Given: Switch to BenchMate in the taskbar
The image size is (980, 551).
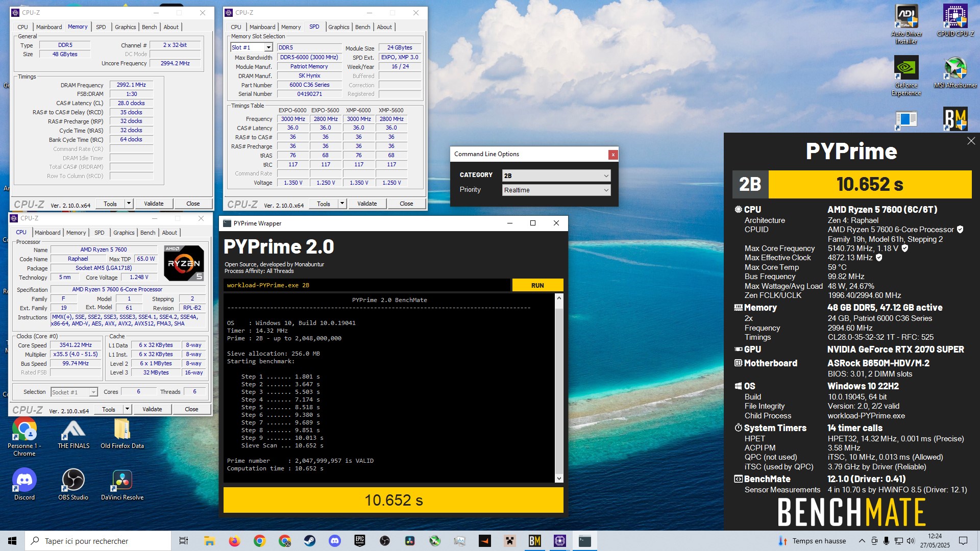Looking at the screenshot, I should click(535, 541).
